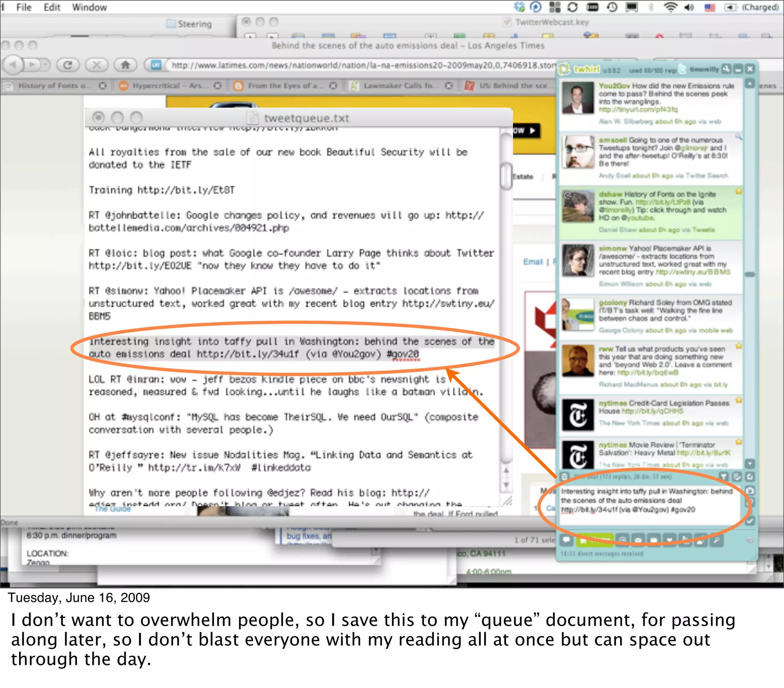Switch to History of Fonts tab
Screen dimensions: 784x688
55,85
